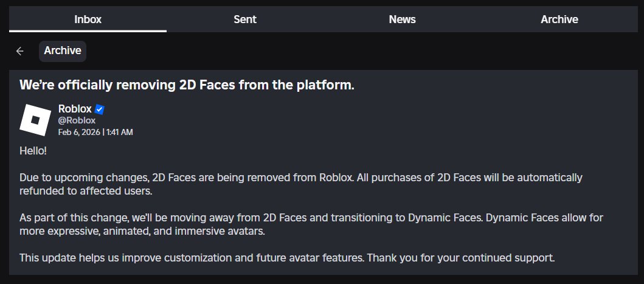
Task: Click the @Roblox username handle
Action: click(77, 120)
